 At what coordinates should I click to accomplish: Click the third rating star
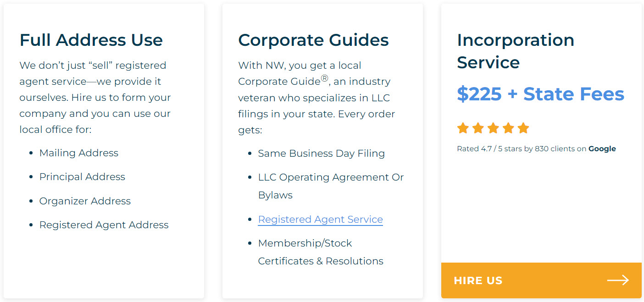tap(493, 128)
